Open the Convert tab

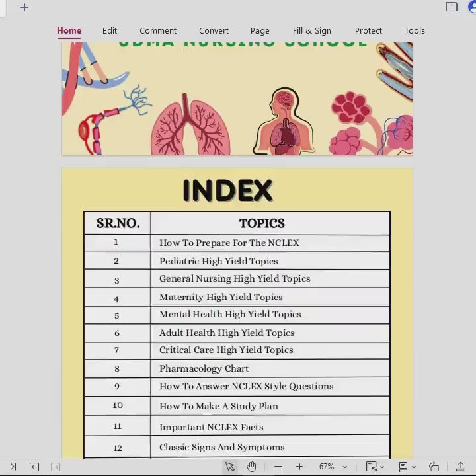pyautogui.click(x=214, y=30)
